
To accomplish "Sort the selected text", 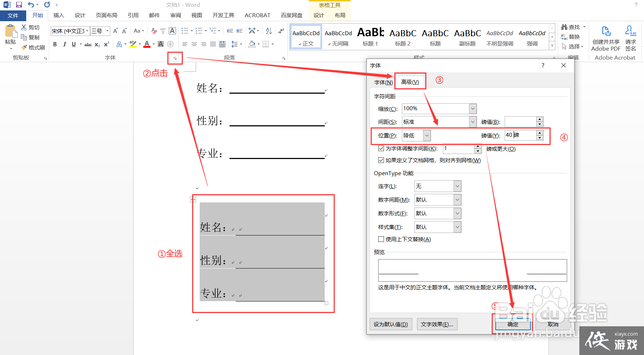I will [269, 31].
